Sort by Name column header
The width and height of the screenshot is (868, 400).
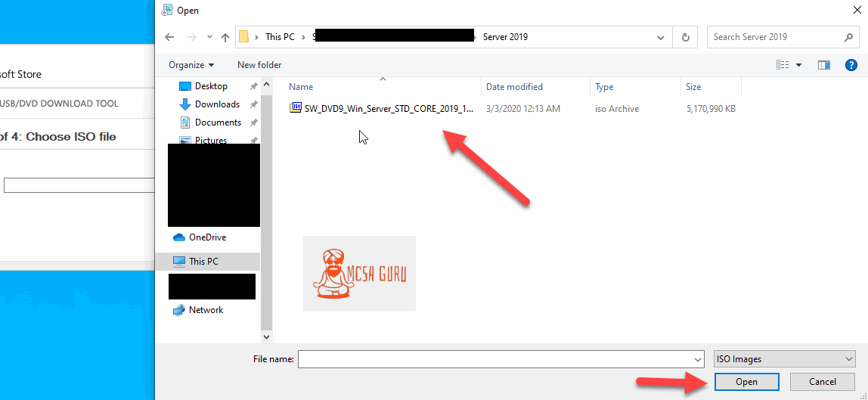tap(301, 87)
